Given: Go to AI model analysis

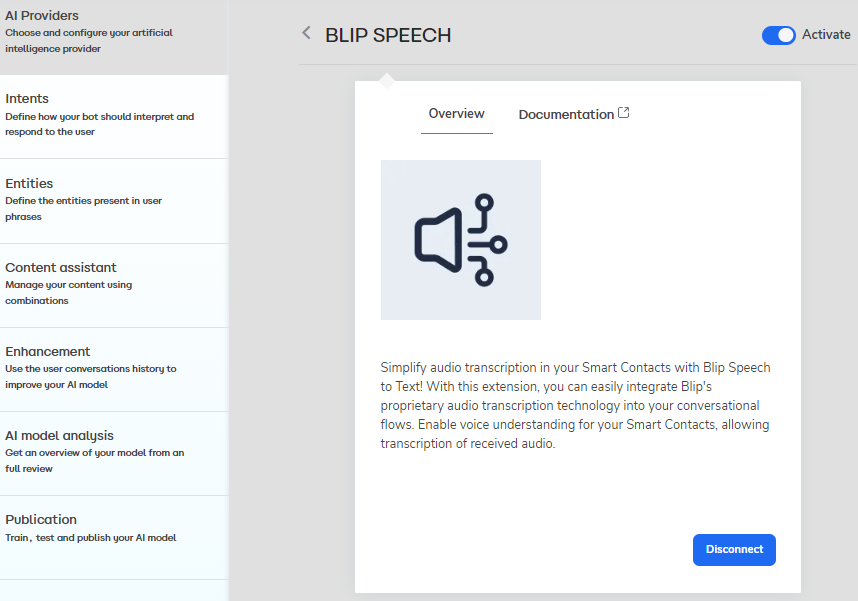Looking at the screenshot, I should coord(59,435).
